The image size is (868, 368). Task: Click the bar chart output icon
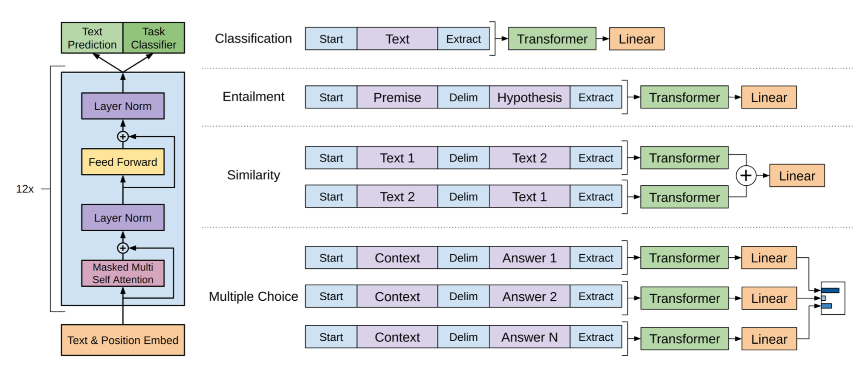(833, 298)
